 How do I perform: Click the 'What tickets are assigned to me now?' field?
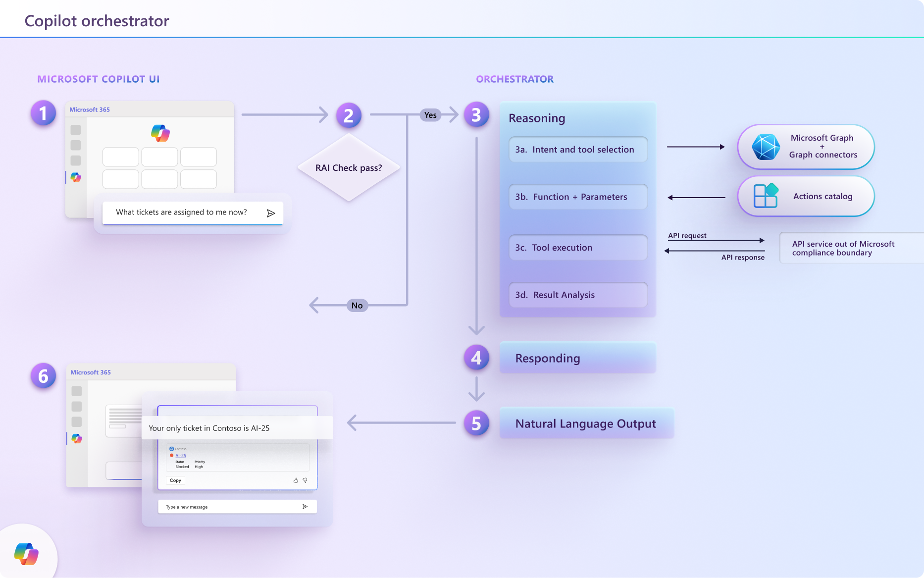(x=193, y=213)
